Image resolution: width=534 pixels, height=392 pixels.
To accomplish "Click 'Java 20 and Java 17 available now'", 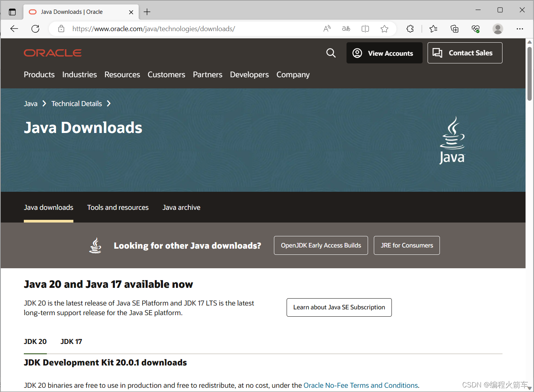I will 108,284.
